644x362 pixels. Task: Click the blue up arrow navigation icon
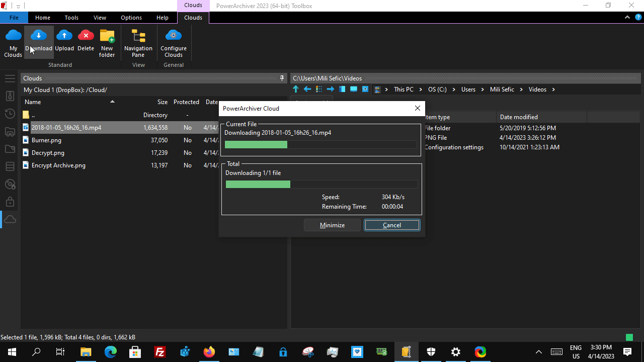[x=296, y=89]
